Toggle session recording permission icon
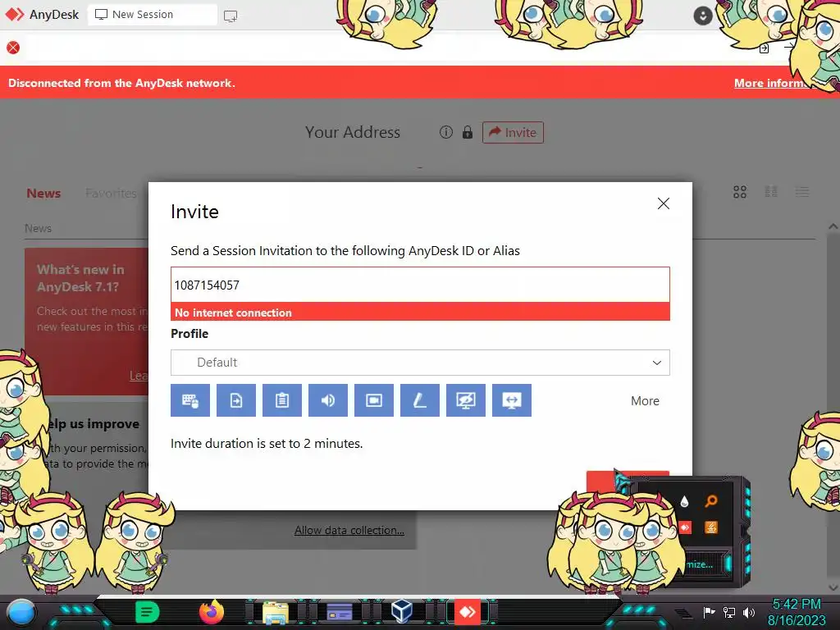Image resolution: width=840 pixels, height=630 pixels. [374, 400]
